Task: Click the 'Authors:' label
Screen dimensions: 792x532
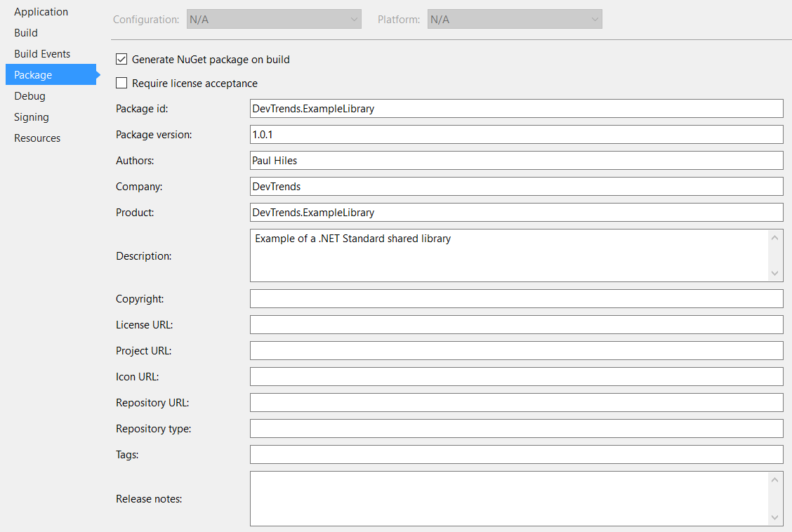Action: point(135,161)
